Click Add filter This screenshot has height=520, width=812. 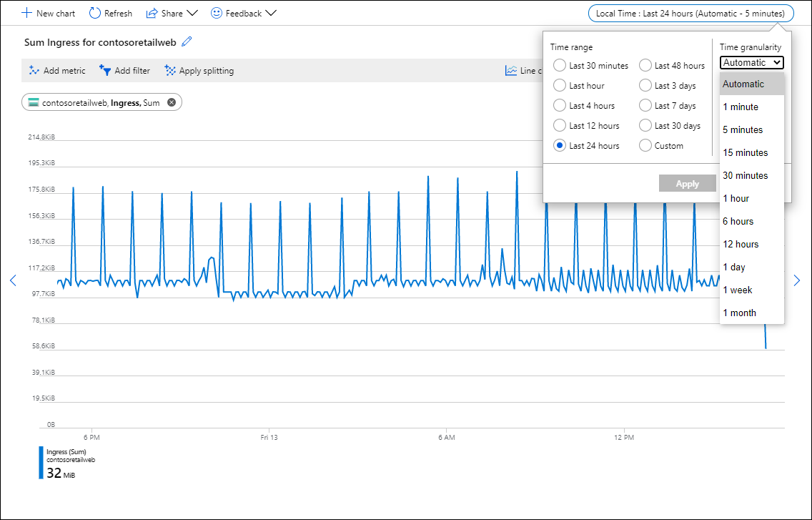[124, 71]
